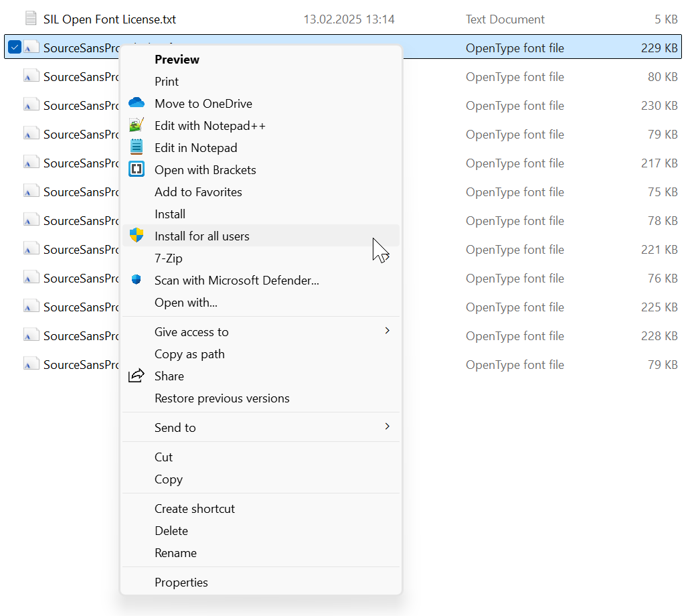This screenshot has width=698, height=616.
Task: Click the shield icon for Install for all users
Action: tap(137, 235)
